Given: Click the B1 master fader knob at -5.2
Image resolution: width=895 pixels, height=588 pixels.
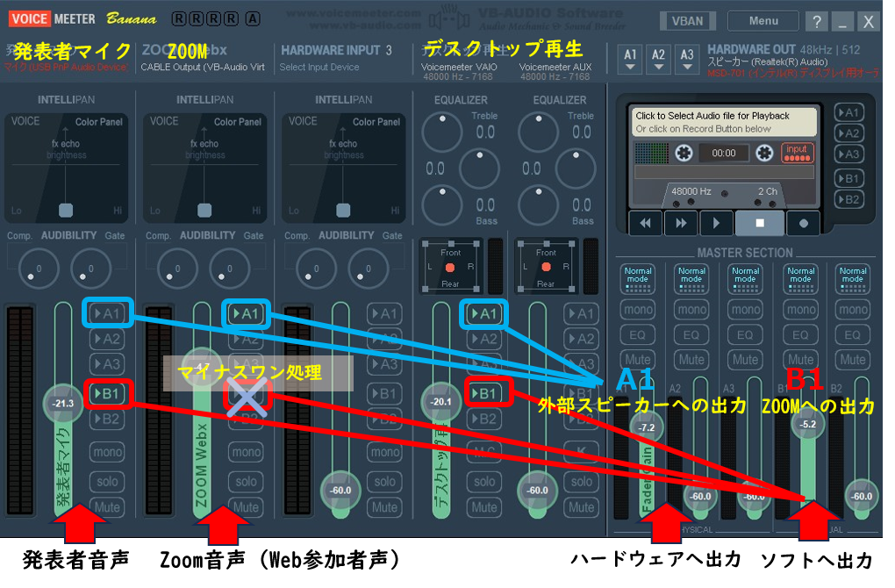Looking at the screenshot, I should coord(807,424).
